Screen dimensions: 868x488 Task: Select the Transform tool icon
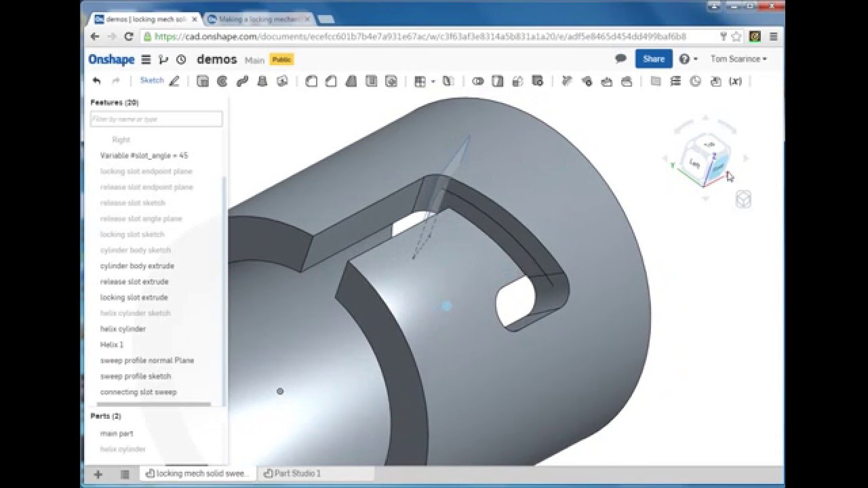pyautogui.click(x=518, y=81)
